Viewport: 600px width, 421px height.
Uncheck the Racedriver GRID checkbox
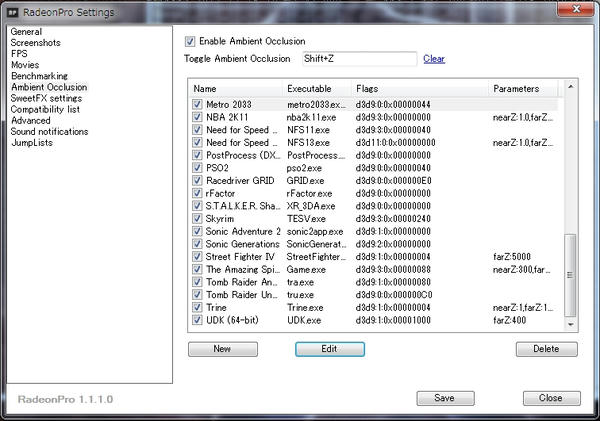pos(197,180)
